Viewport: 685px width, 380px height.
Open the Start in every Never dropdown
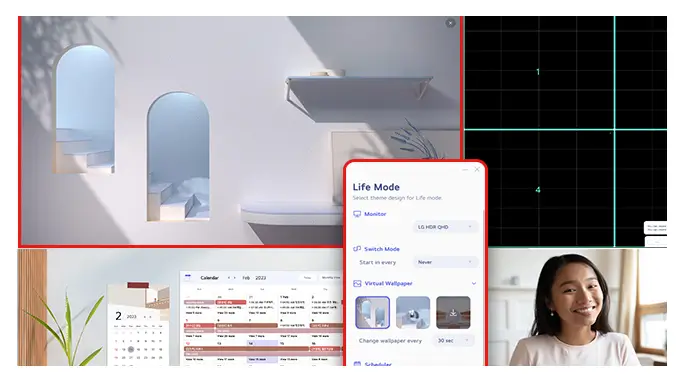click(445, 262)
